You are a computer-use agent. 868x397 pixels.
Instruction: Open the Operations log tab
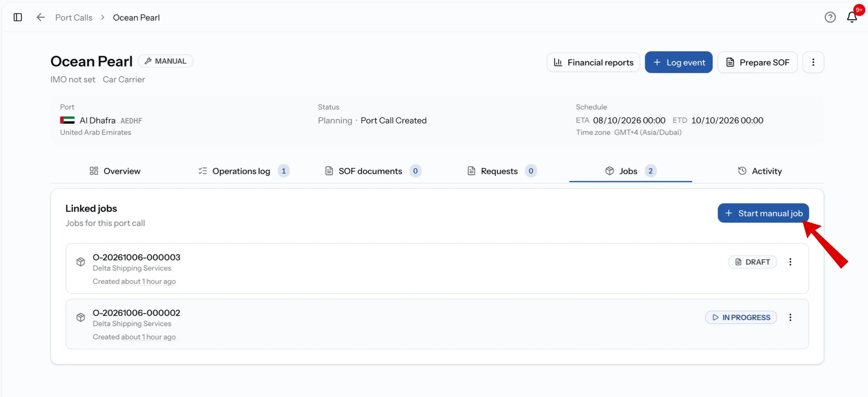click(244, 171)
